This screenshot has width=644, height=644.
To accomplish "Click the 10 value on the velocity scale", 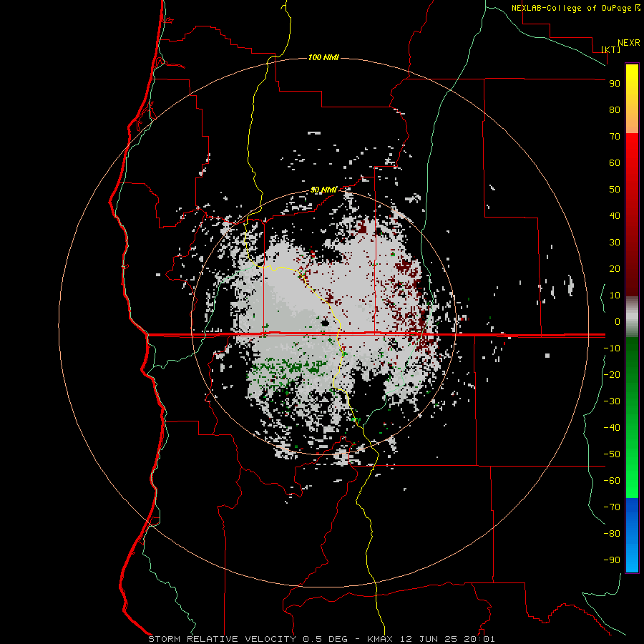I will [615, 296].
